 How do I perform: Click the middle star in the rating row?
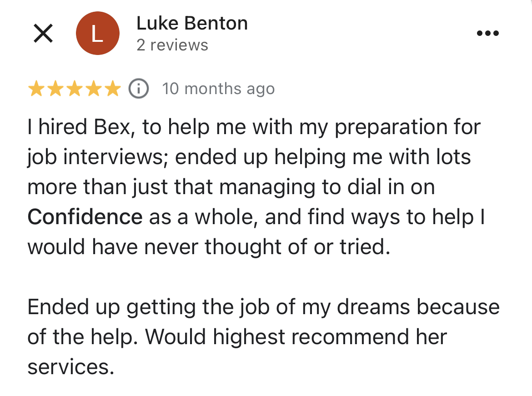74,88
